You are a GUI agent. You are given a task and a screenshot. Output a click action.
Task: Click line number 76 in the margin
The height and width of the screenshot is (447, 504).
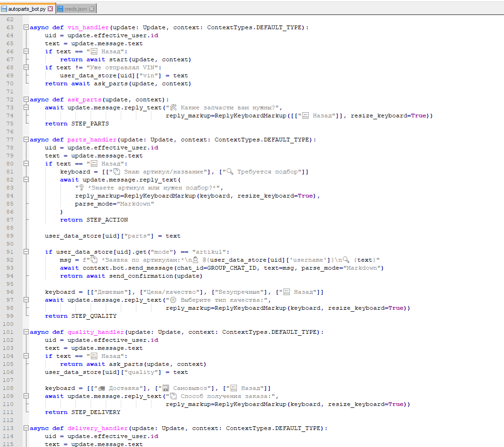[x=10, y=132]
